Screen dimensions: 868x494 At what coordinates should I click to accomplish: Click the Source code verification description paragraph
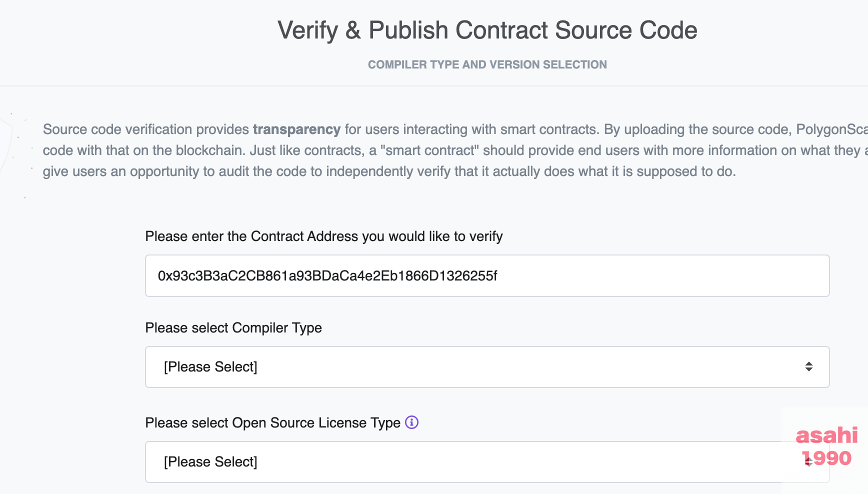[455, 150]
